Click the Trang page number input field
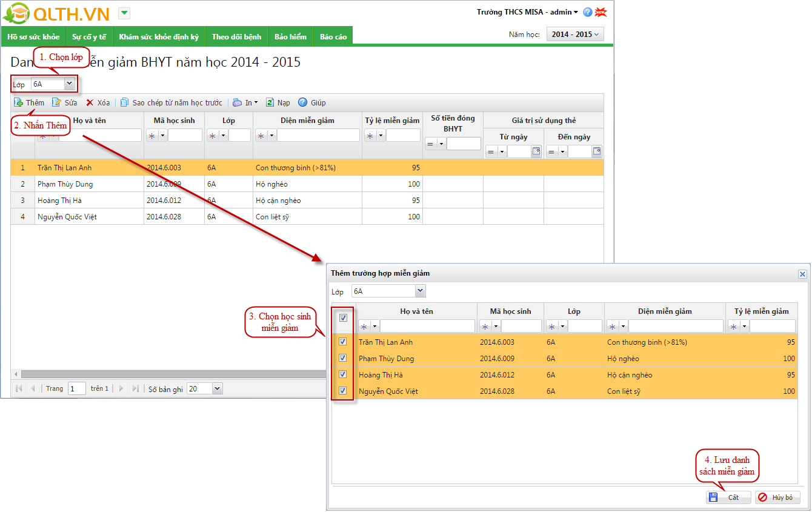Image resolution: width=812 pixels, height=512 pixels. 77,388
